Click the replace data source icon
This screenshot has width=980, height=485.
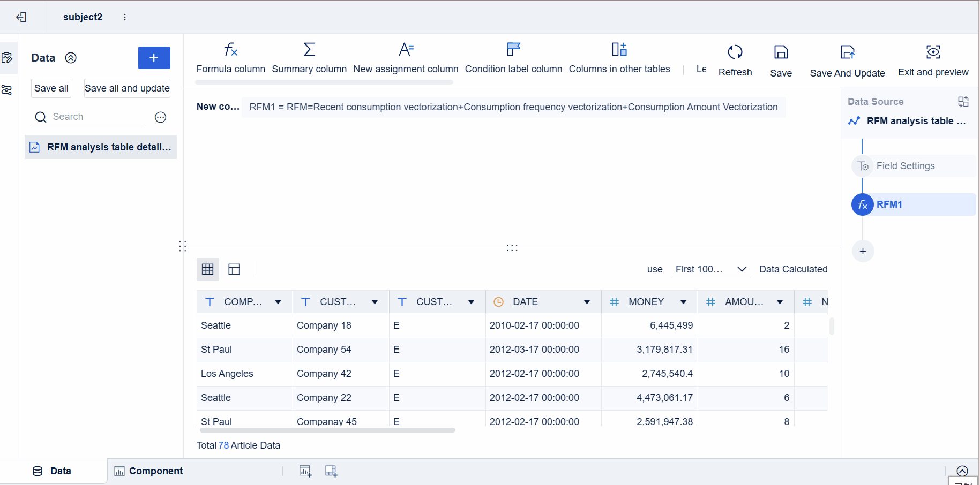click(963, 101)
